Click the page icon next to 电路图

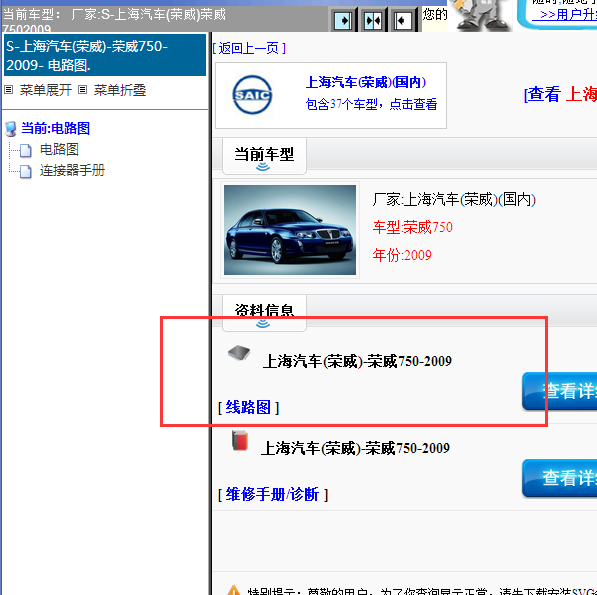tap(26, 150)
